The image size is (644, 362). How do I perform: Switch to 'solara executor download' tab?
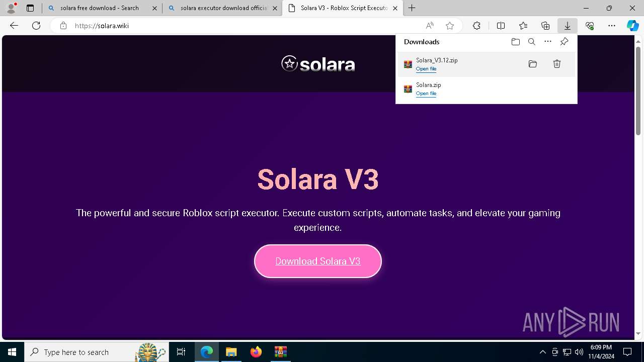224,8
